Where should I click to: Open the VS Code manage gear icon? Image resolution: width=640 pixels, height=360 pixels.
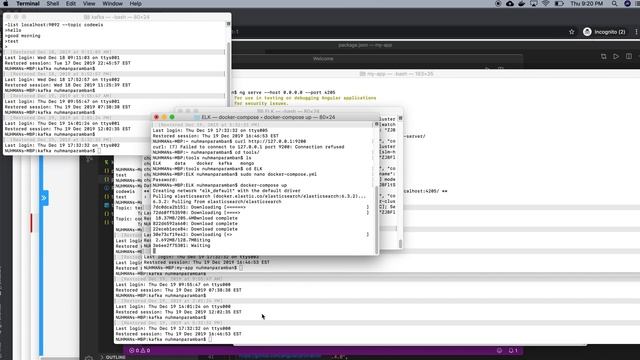click(89, 358)
